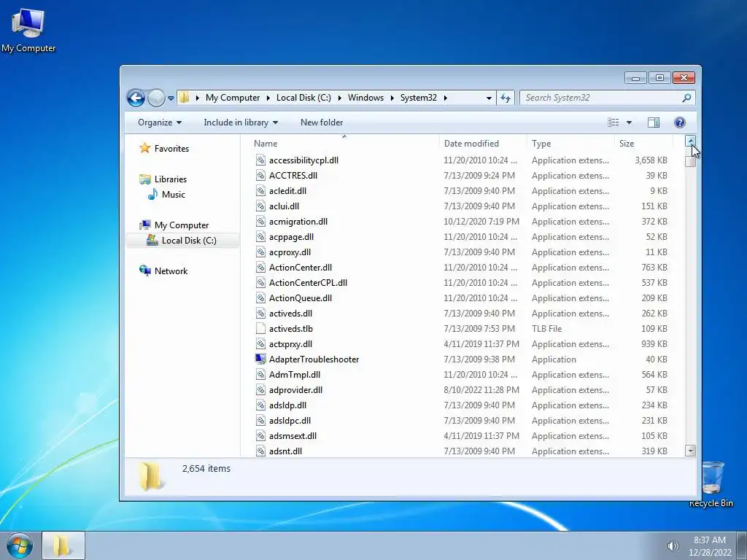Select the adprovider.dll file icon
Image resolution: width=747 pixels, height=560 pixels.
[260, 389]
